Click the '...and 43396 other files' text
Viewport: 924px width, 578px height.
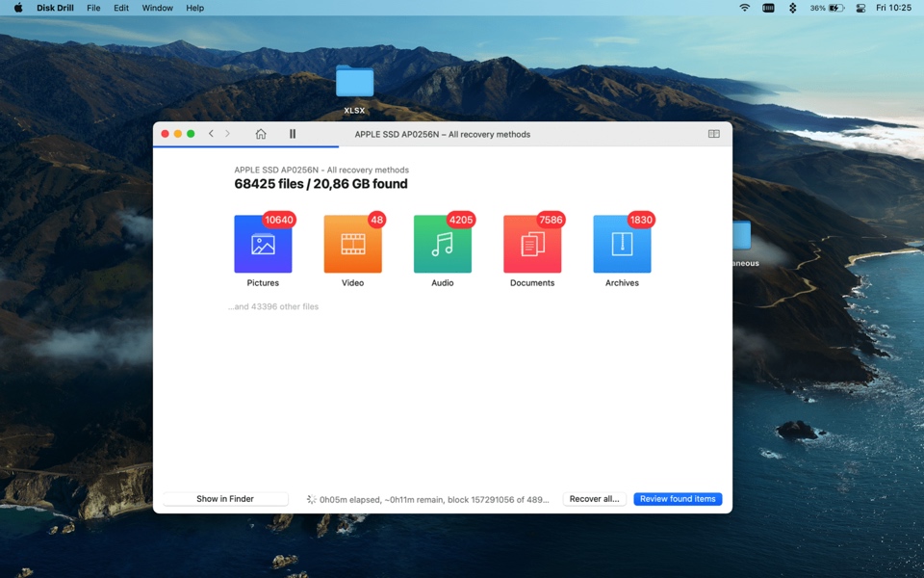tap(273, 306)
